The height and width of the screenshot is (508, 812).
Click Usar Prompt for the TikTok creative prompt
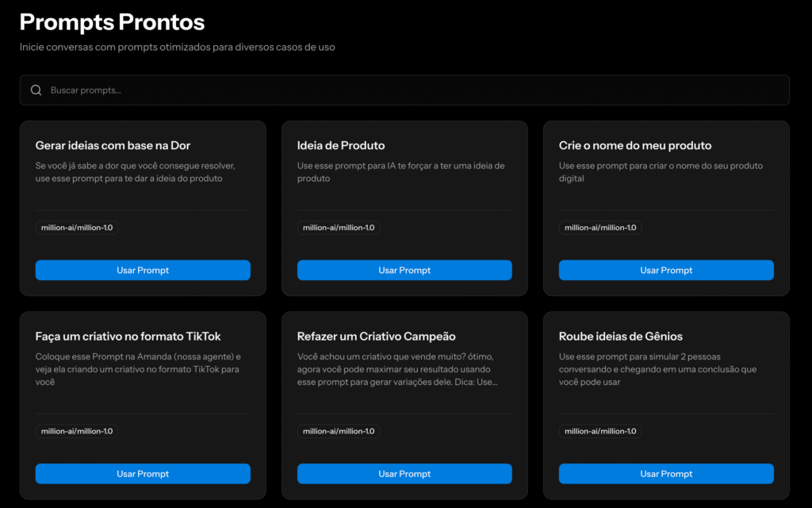pyautogui.click(x=143, y=474)
